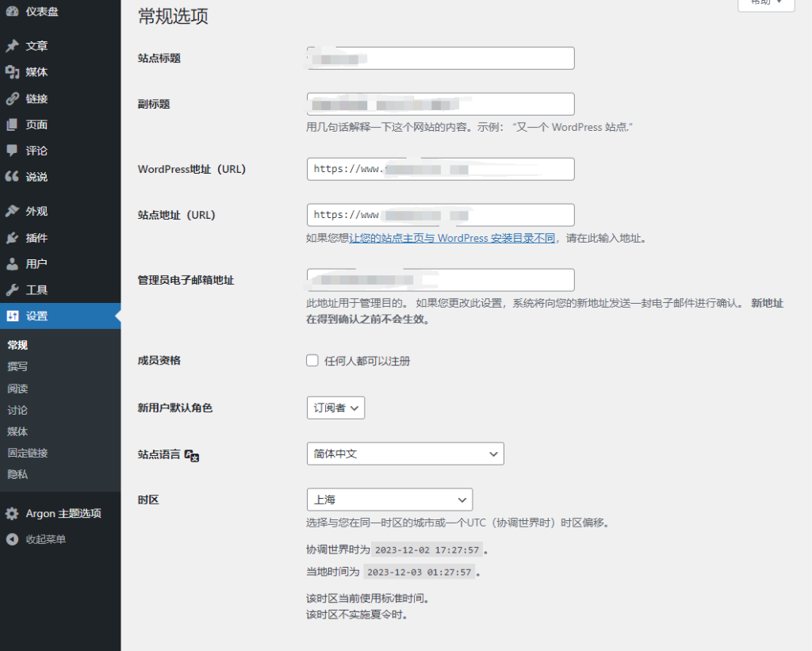Click the Posts pushpin icon
Image resolution: width=812 pixels, height=651 pixels.
pyautogui.click(x=12, y=46)
